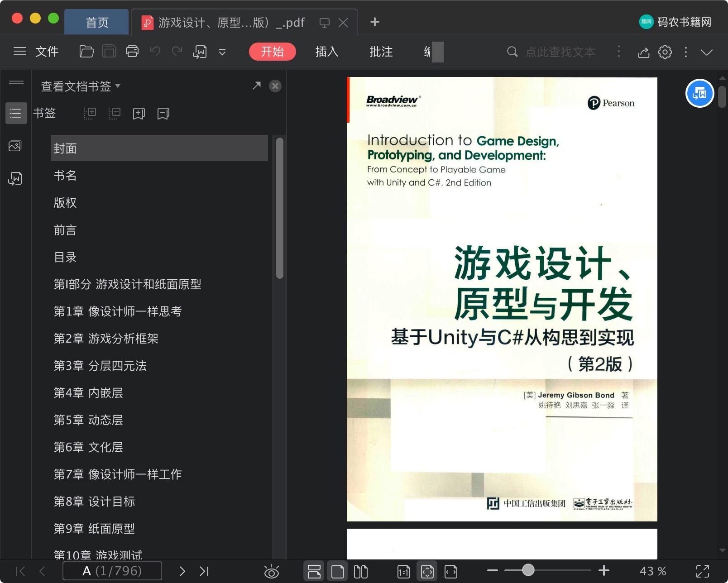
Task: Open options dots beside the find text box
Action: pyautogui.click(x=619, y=51)
